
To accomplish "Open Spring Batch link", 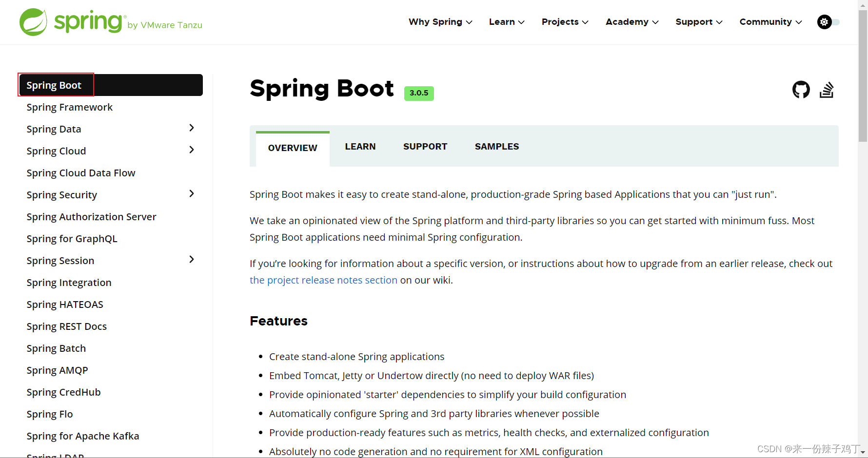I will [x=56, y=348].
